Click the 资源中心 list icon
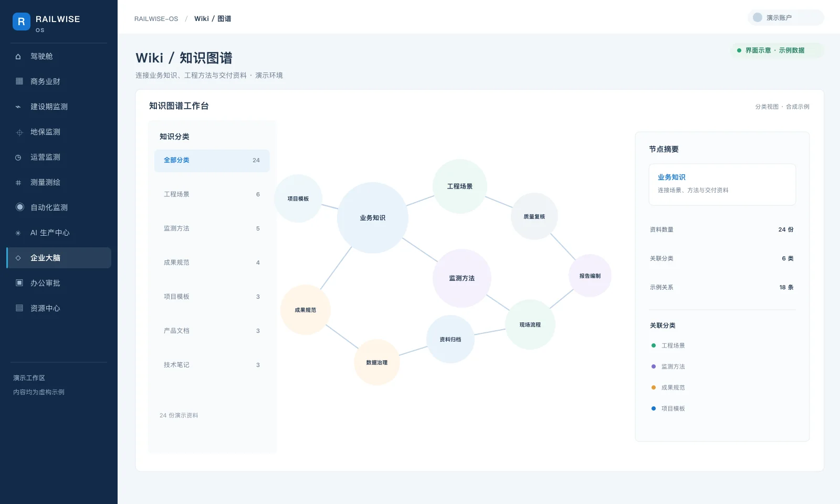This screenshot has width=840, height=504. [x=19, y=308]
